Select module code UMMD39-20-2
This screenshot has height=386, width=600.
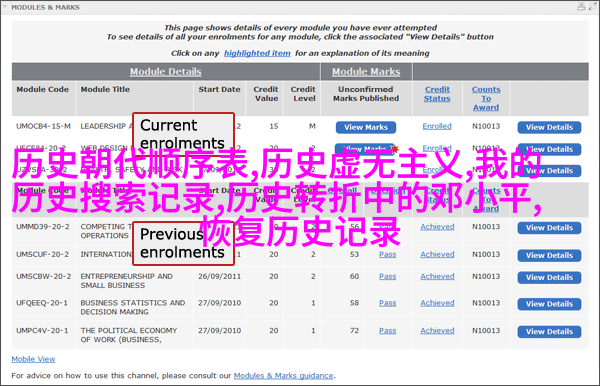click(43, 226)
